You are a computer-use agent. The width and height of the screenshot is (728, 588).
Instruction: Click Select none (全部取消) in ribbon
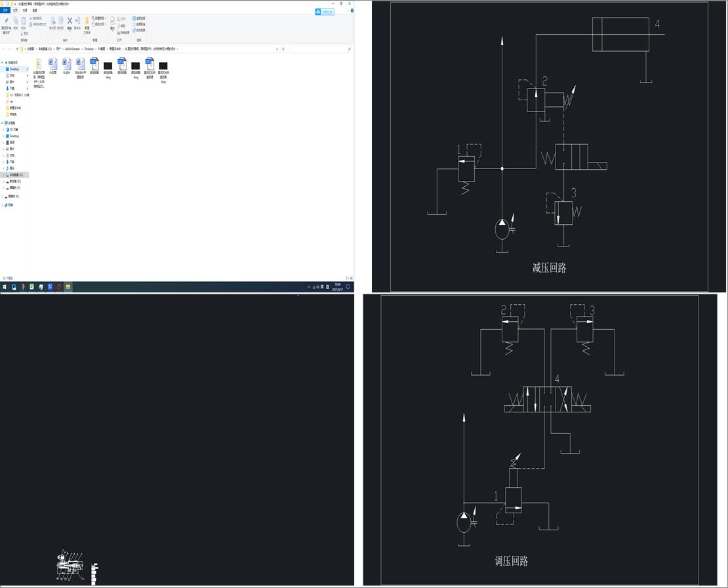coord(139,24)
